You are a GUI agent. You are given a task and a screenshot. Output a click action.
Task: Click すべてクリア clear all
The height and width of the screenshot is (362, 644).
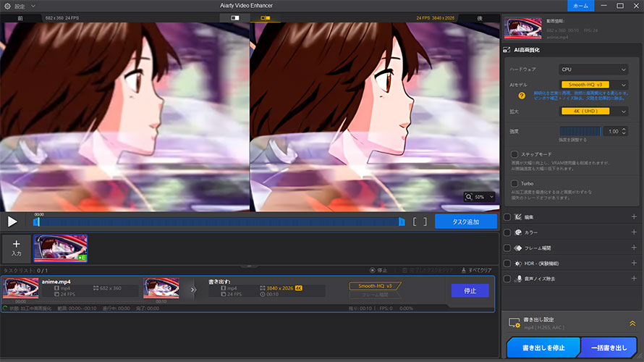476,270
